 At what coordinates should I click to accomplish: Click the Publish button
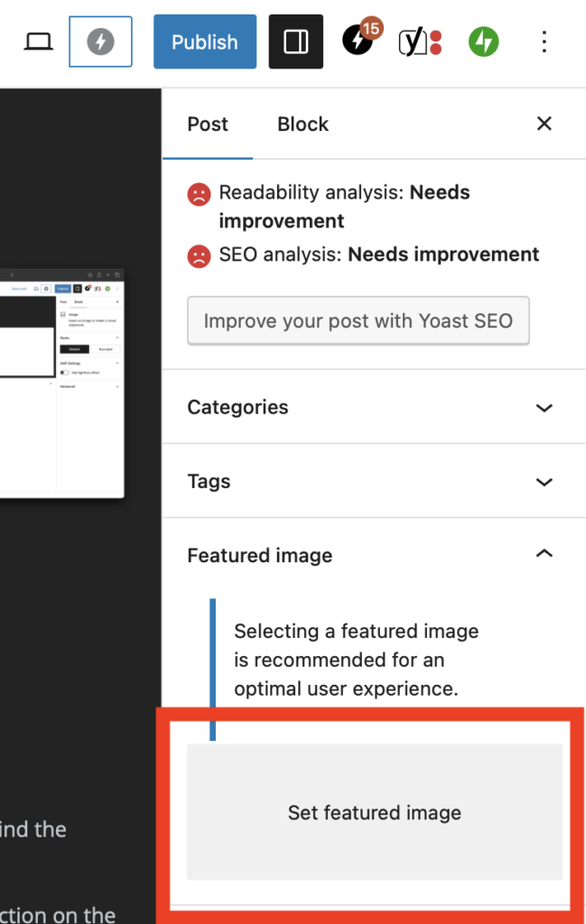205,42
